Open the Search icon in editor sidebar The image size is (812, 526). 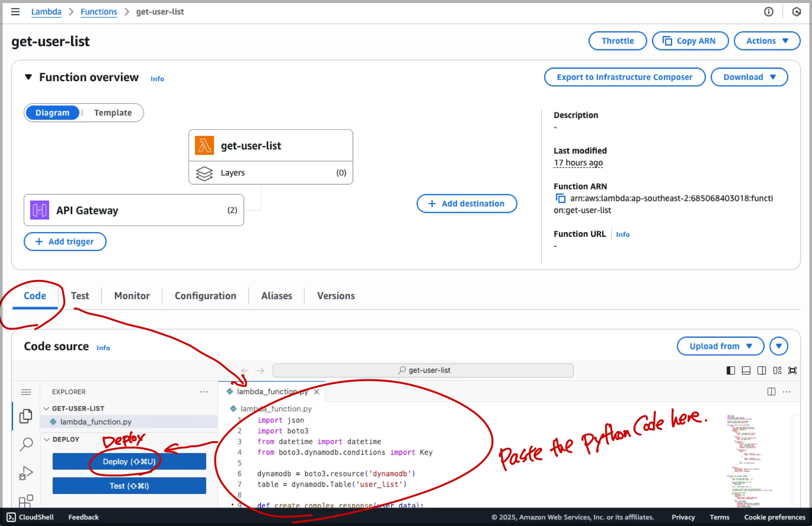point(26,444)
